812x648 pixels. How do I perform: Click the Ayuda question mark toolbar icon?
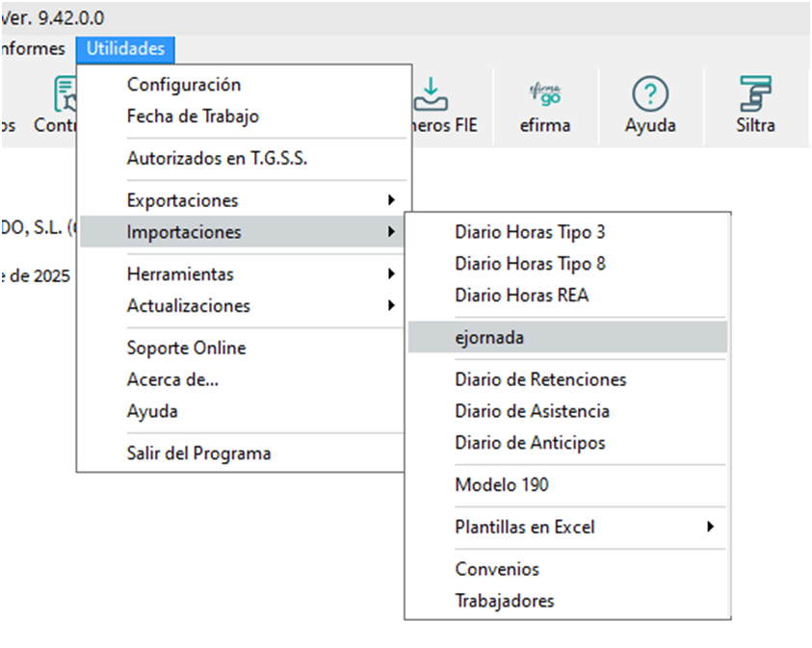650,94
